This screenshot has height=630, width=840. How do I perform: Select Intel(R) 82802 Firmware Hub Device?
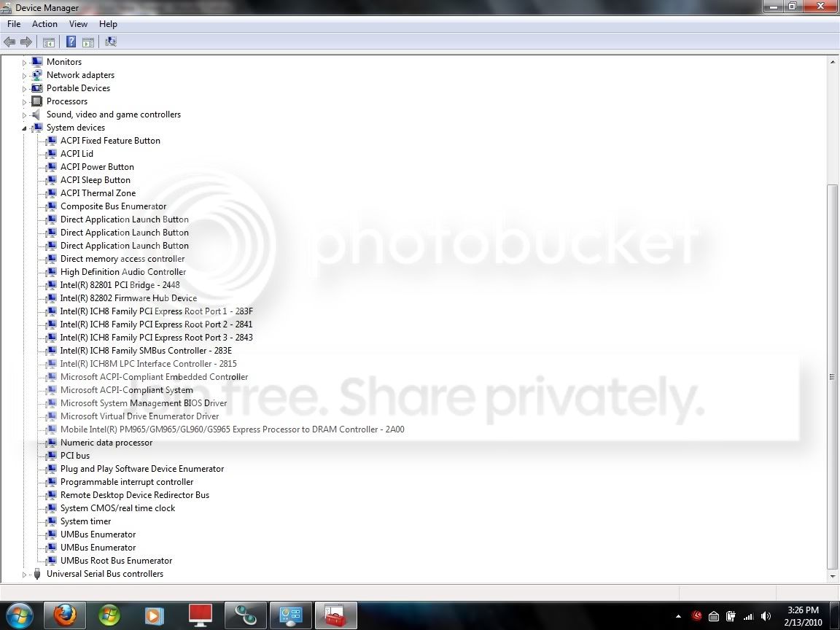coord(128,297)
